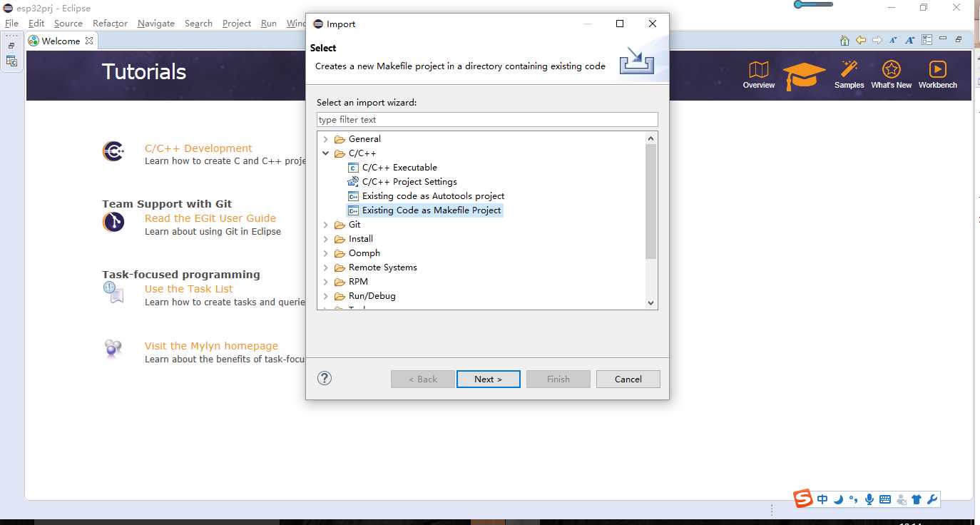The height and width of the screenshot is (525, 980).
Task: Toggle punctuation mode in IME bar
Action: coord(853,499)
